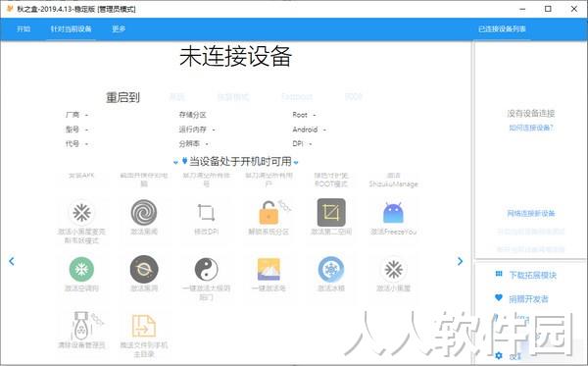588x366 pixels.
Task: Click the faint 9008 reboot option
Action: coord(353,97)
